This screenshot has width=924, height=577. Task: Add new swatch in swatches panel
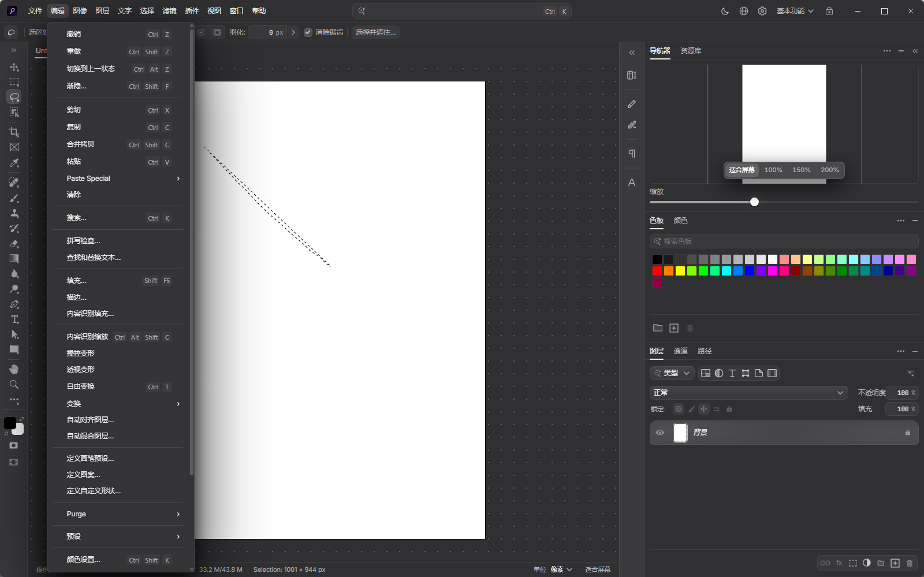tap(674, 328)
